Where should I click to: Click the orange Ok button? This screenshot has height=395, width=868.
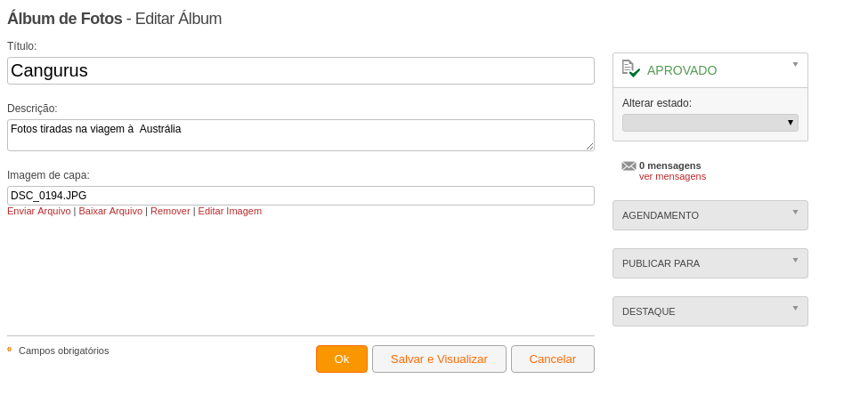[x=342, y=359]
